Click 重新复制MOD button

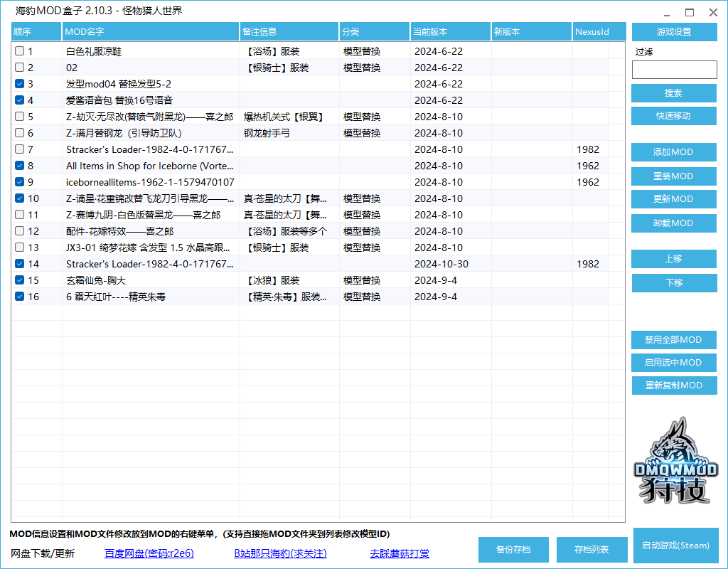coord(674,385)
